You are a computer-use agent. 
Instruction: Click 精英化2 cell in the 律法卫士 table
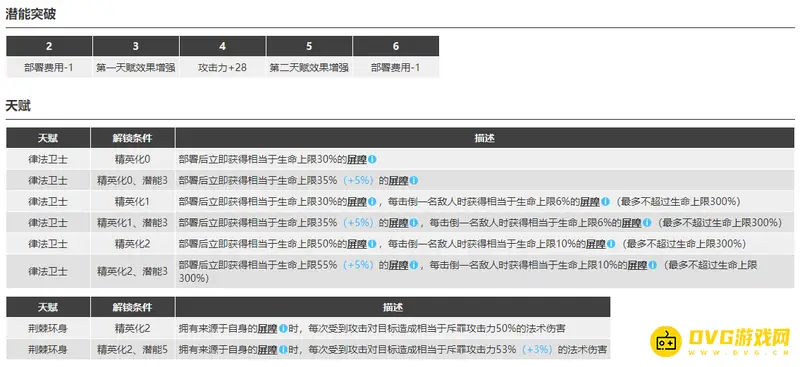pyautogui.click(x=133, y=244)
